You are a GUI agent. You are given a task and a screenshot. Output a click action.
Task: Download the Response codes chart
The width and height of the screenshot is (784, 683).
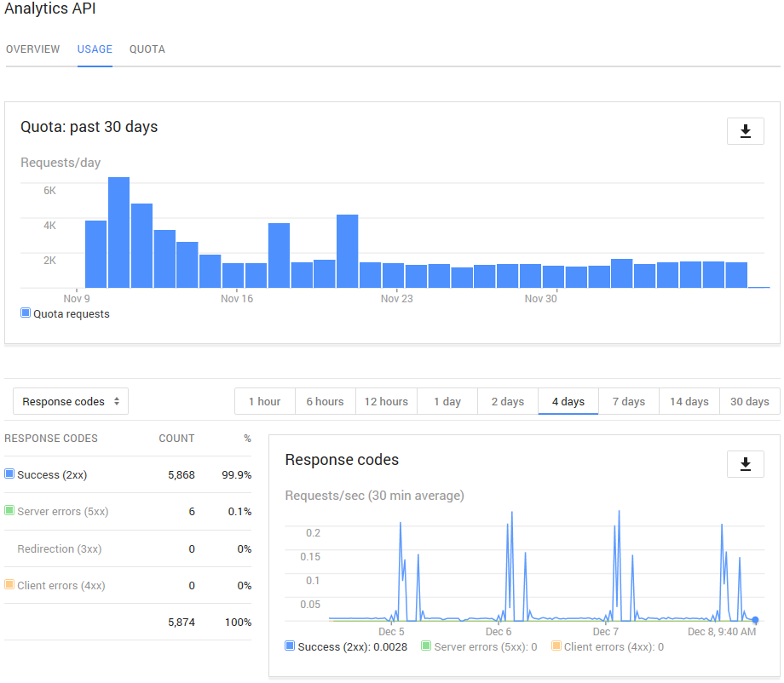tap(745, 463)
